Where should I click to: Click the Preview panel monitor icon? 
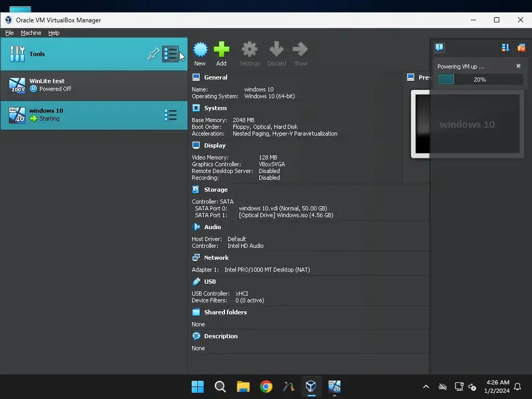410,77
